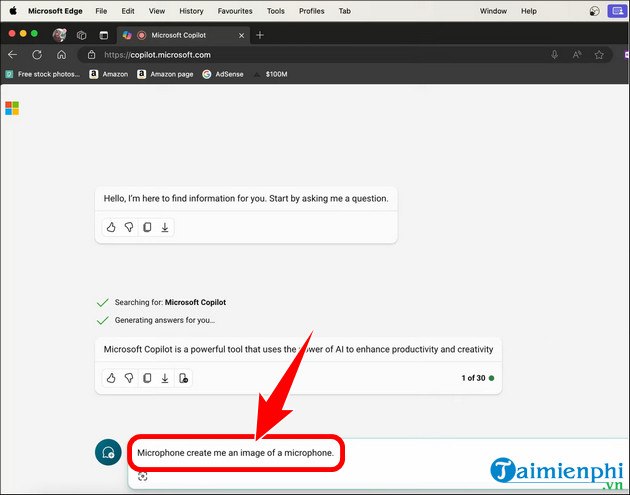Viewport: 630px width, 495px height.
Task: Open the screen mirroring menu bar icon
Action: pos(618,11)
